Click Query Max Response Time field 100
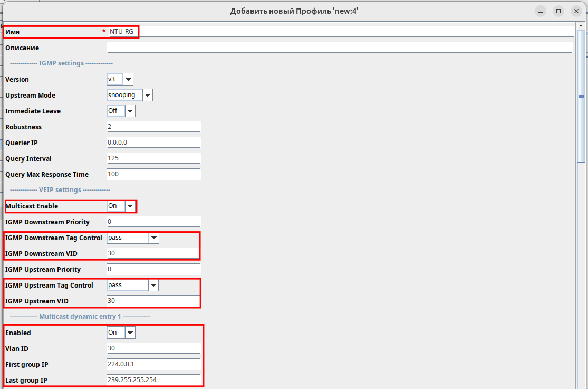 (153, 174)
